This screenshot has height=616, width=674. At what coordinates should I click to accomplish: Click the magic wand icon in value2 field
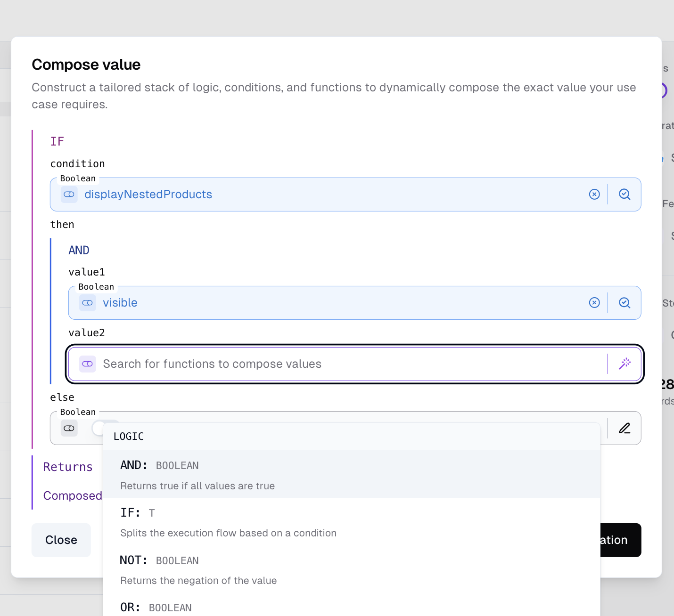pos(625,364)
